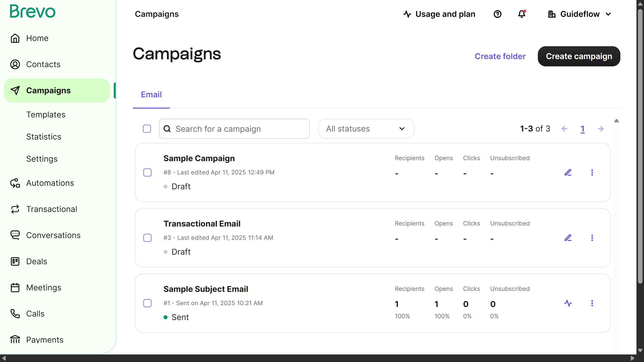Open Templates in the sidebar
The image size is (644, 362).
[46, 115]
